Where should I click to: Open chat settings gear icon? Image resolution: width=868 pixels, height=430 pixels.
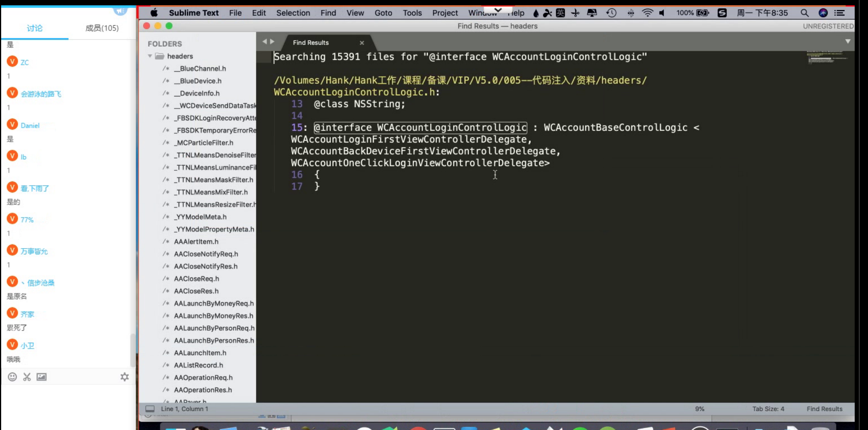pyautogui.click(x=125, y=377)
